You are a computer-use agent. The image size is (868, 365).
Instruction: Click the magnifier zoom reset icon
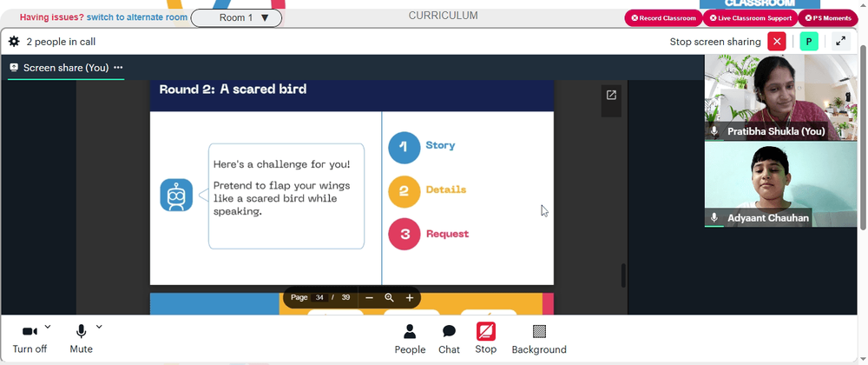pos(389,297)
